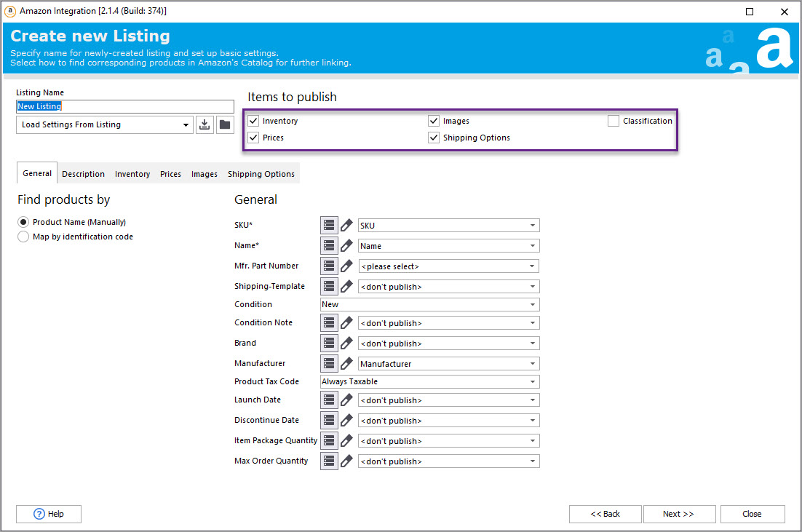Image resolution: width=802 pixels, height=532 pixels.
Task: Open the Prices tab
Action: [x=170, y=174]
